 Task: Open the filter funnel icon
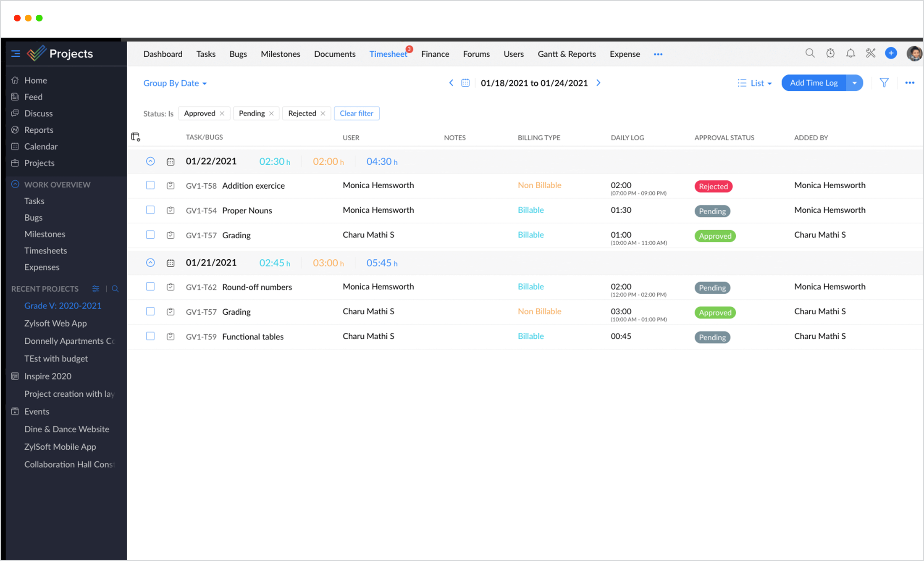pyautogui.click(x=884, y=83)
